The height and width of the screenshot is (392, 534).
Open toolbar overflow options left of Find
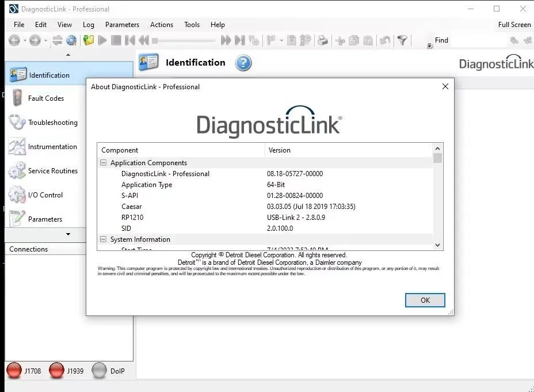click(429, 45)
